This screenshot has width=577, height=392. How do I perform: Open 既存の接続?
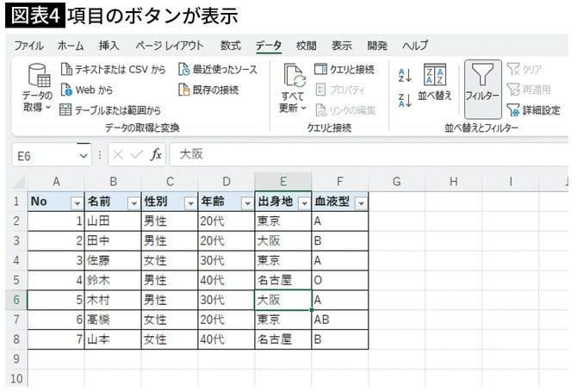tap(208, 90)
